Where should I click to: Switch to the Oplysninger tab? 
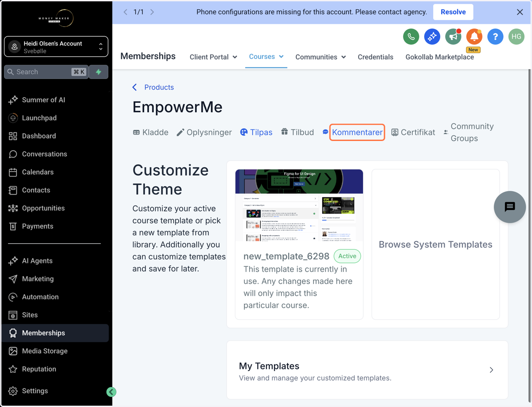click(x=204, y=132)
